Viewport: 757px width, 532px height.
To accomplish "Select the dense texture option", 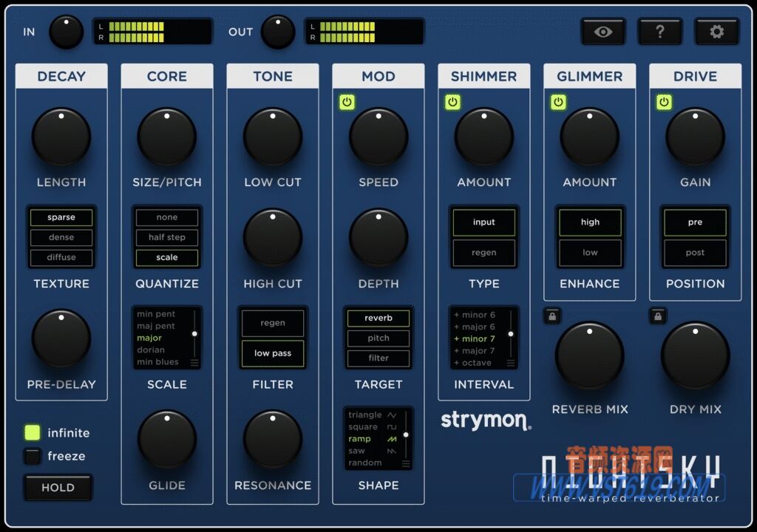I will (61, 237).
